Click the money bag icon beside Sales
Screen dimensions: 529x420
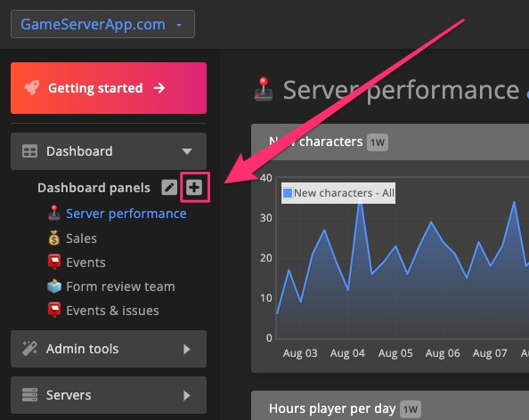(x=54, y=238)
